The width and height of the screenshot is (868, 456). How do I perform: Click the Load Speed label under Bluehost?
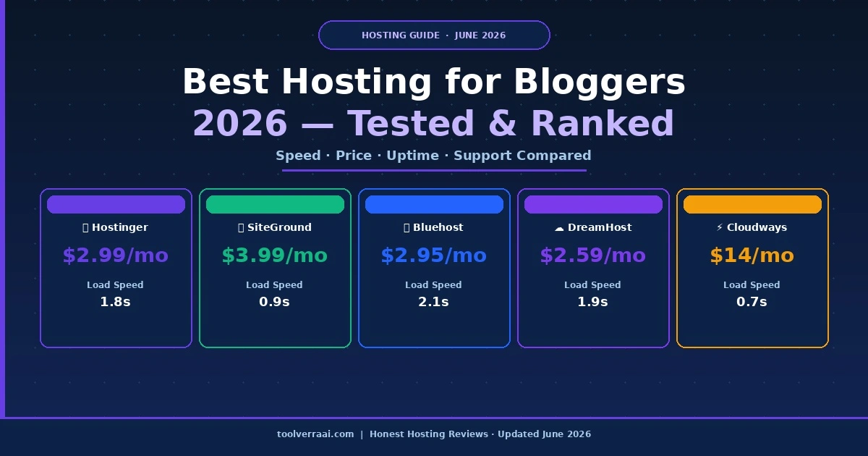point(434,285)
